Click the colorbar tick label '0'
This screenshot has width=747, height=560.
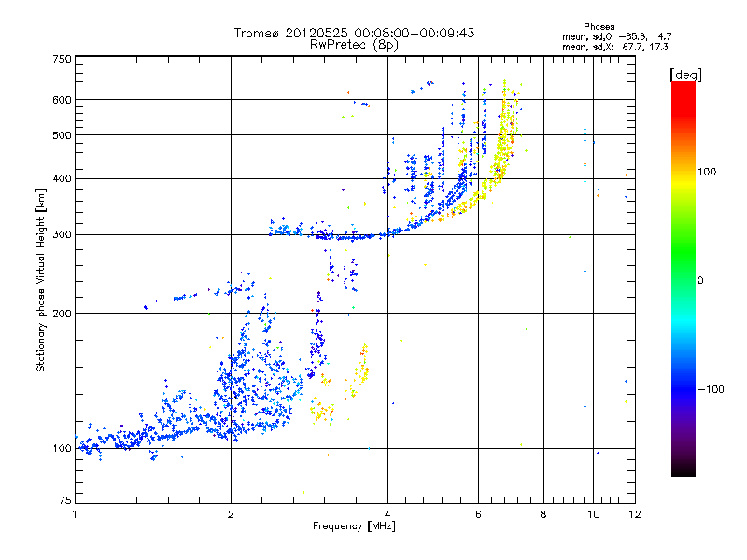(700, 281)
